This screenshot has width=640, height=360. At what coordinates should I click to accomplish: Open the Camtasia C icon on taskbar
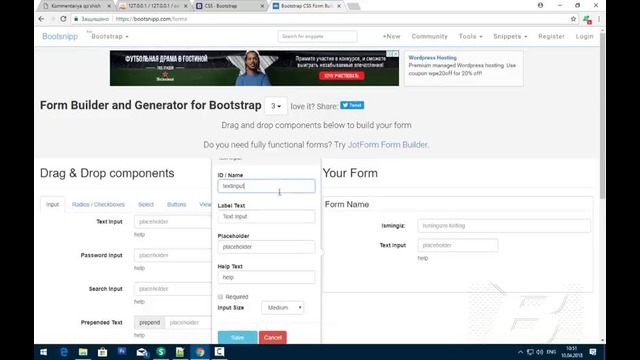(x=219, y=352)
